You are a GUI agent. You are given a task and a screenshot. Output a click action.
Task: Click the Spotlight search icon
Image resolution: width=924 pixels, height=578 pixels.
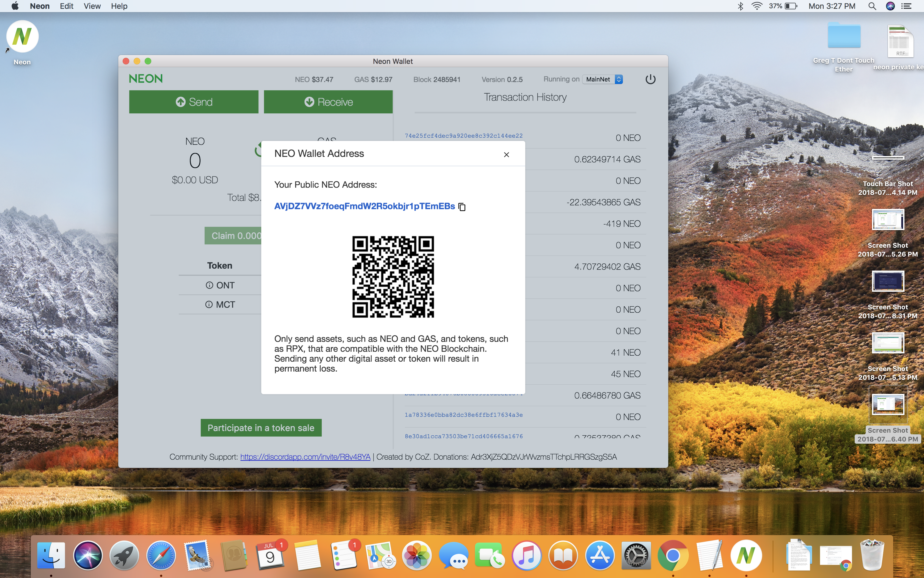pos(872,6)
